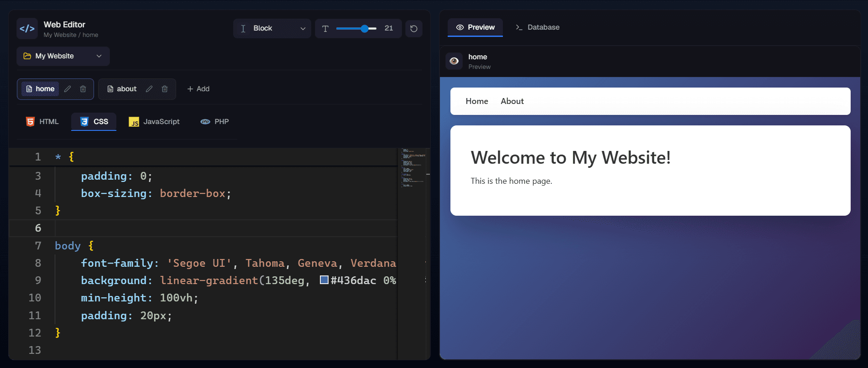Screen dimensions: 868x368
Task: Click the code minimap
Action: point(413,168)
